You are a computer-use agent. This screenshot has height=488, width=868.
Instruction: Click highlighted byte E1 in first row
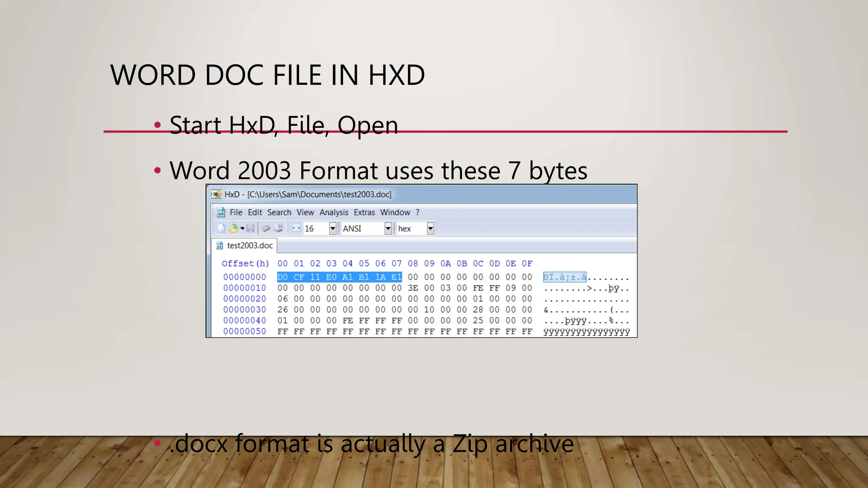[396, 277]
